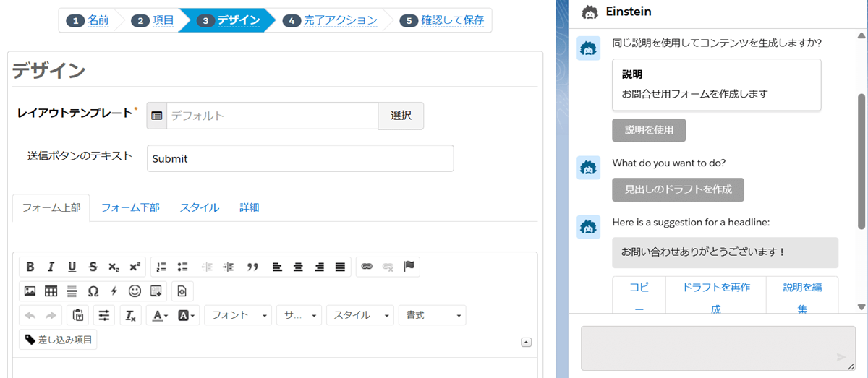The width and height of the screenshot is (868, 378).
Task: Insert an image in the editor
Action: 30,291
